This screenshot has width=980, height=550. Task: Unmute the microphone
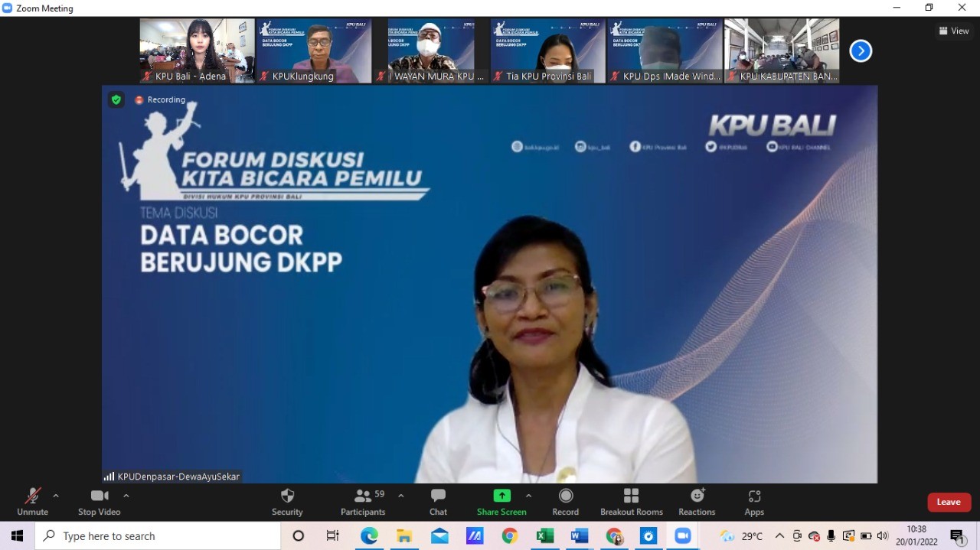click(32, 502)
